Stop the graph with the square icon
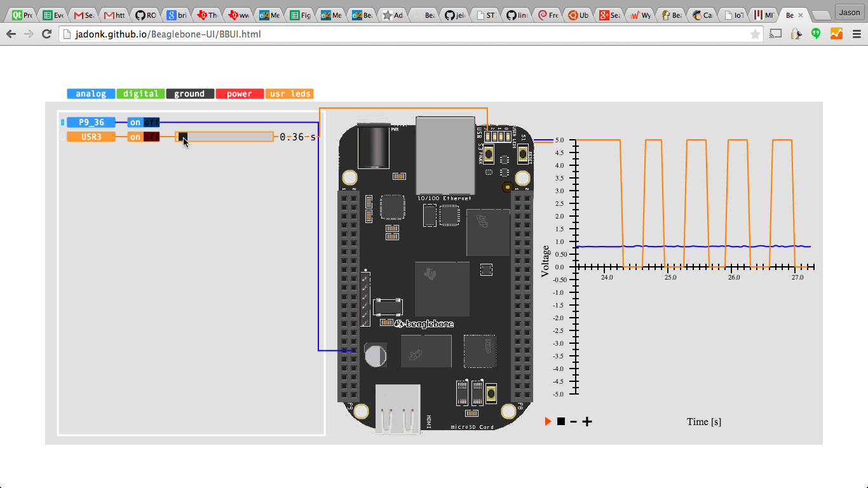Screen dimensions: 868x488 (560, 421)
